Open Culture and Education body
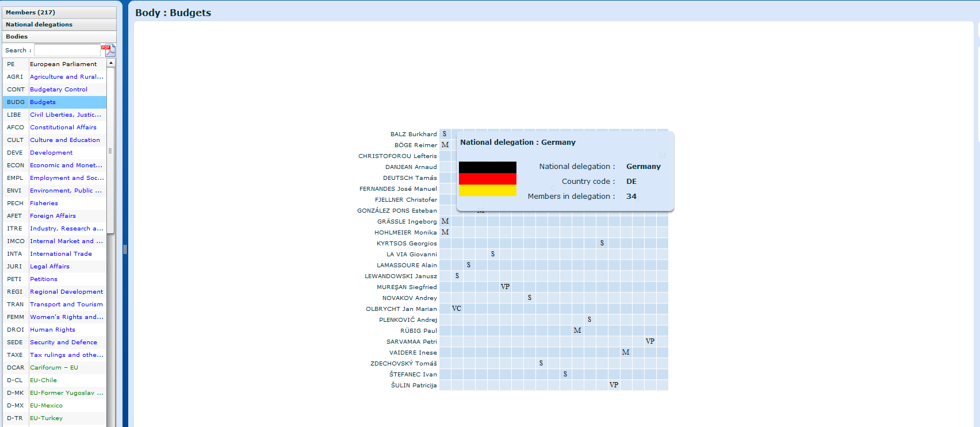The width and height of the screenshot is (980, 427). click(55, 140)
